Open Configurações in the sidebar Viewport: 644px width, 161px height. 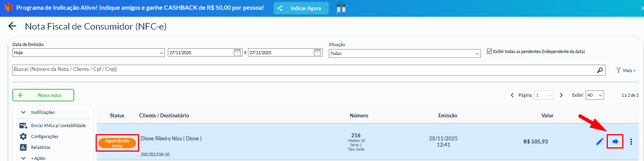pyautogui.click(x=44, y=136)
